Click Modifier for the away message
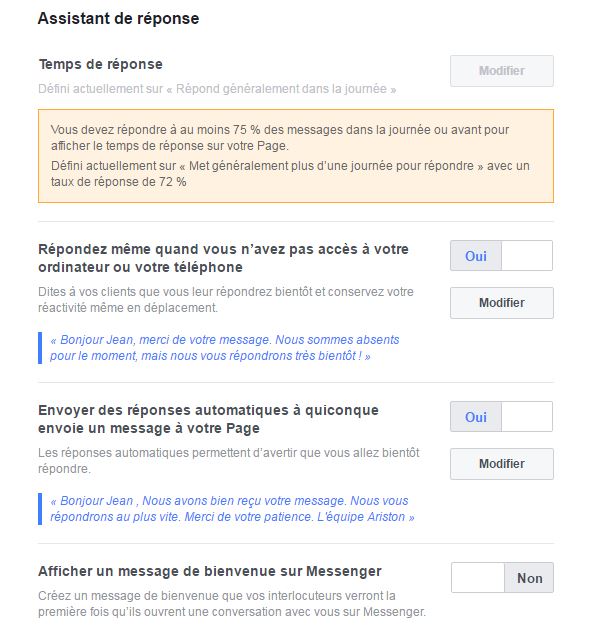The image size is (596, 638). click(501, 303)
